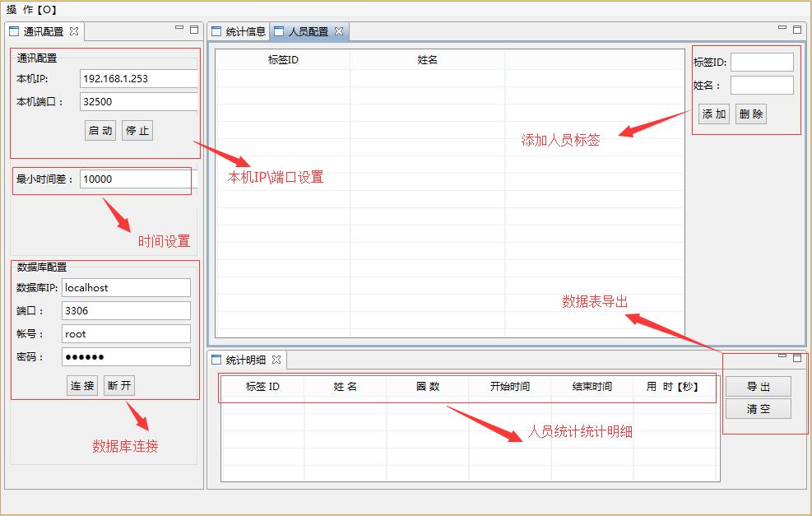Viewport: 812px width, 516px height.
Task: Click the 标签ID column header in personnel table
Action: pyautogui.click(x=283, y=59)
